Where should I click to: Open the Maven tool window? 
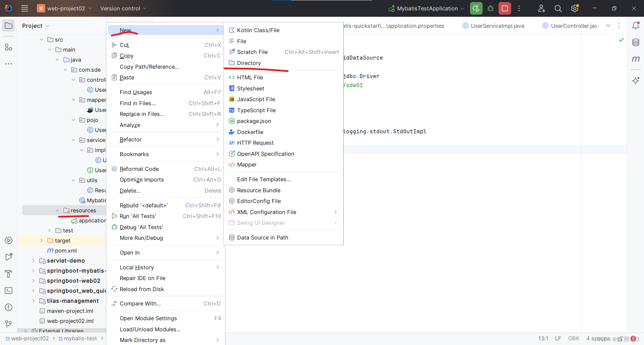[636, 59]
